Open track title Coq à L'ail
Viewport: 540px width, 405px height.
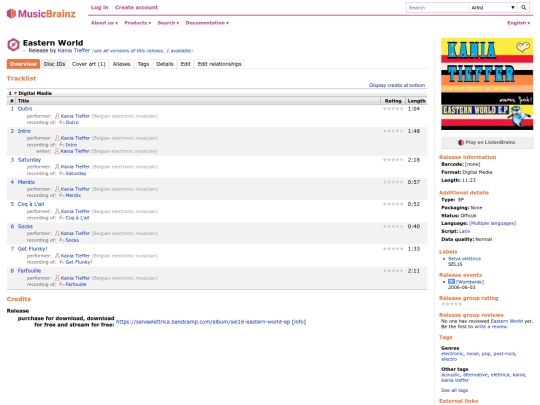click(x=31, y=204)
